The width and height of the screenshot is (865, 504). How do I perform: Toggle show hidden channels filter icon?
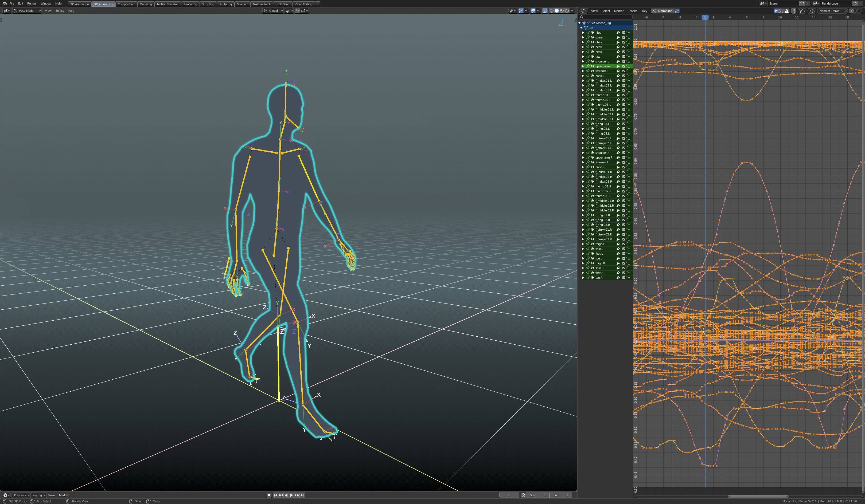coord(782,11)
